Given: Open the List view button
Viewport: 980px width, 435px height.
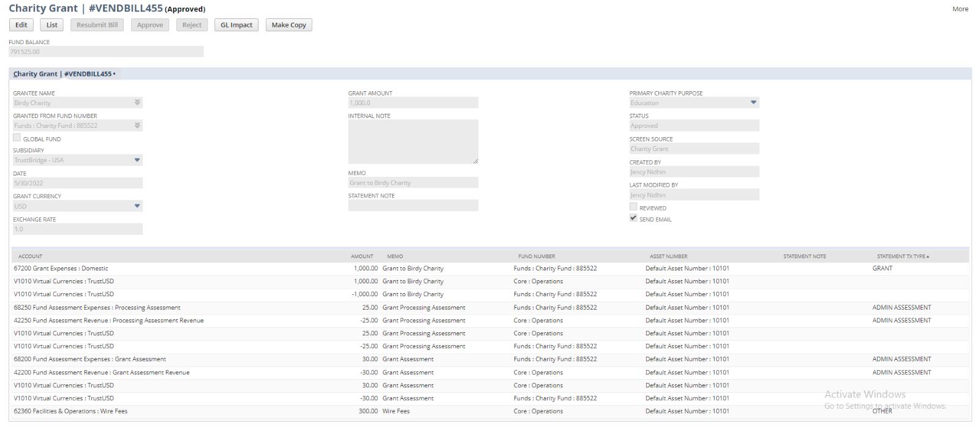Looking at the screenshot, I should point(51,25).
